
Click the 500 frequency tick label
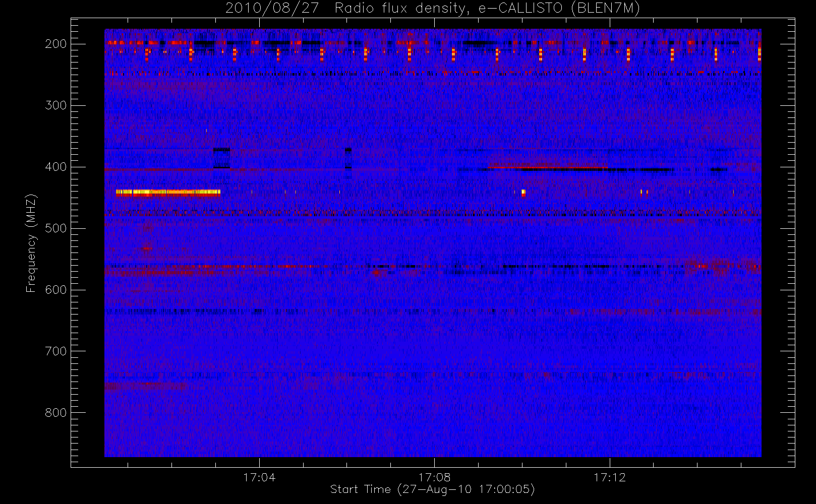pos(56,228)
